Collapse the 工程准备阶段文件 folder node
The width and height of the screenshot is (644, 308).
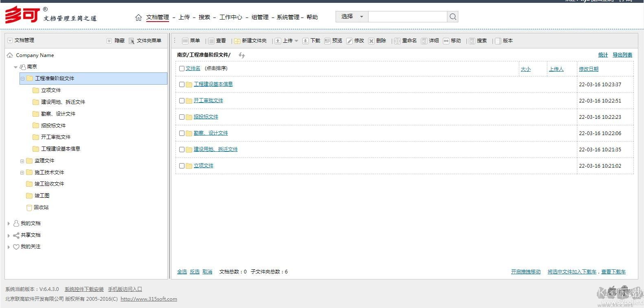coord(22,79)
